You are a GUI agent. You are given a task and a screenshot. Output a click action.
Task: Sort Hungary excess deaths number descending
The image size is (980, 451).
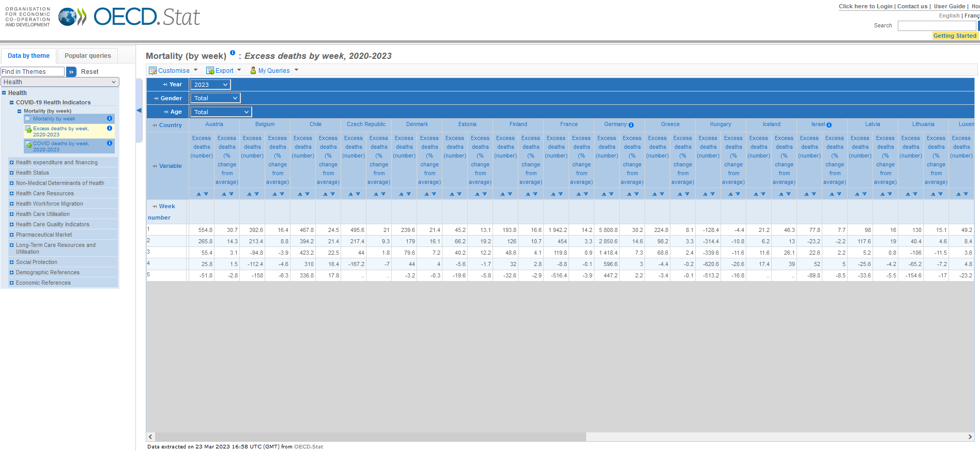tap(712, 194)
